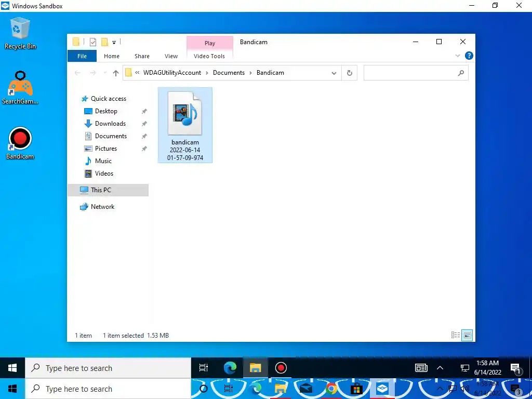Viewport: 532px width, 399px height.
Task: Click Windows Sandbox in host taskbar
Action: click(x=382, y=389)
